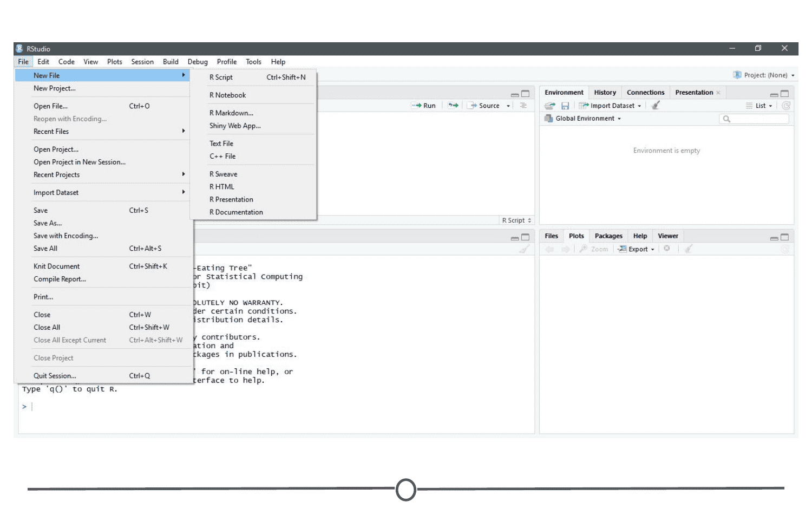The image size is (812, 508).
Task: Open the Session menu
Action: click(x=142, y=62)
